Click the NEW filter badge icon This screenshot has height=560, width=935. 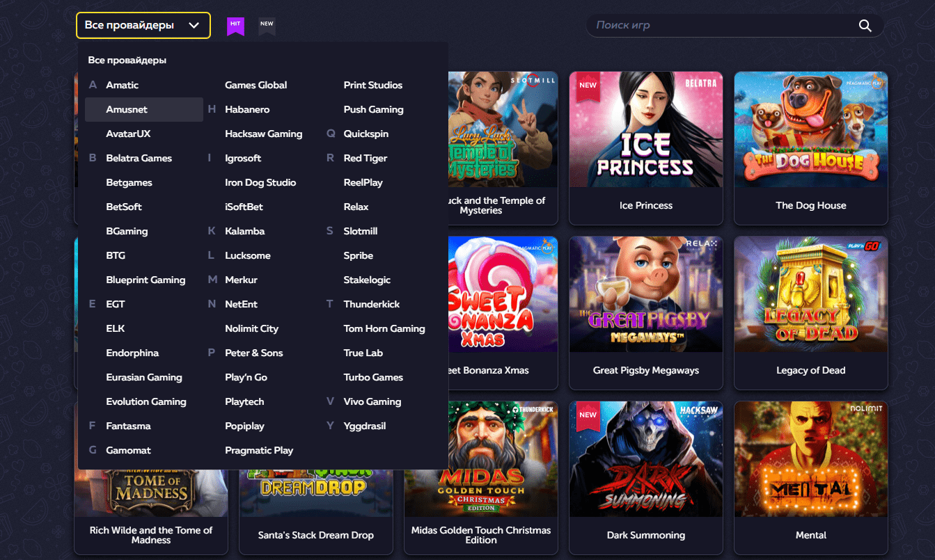267,26
